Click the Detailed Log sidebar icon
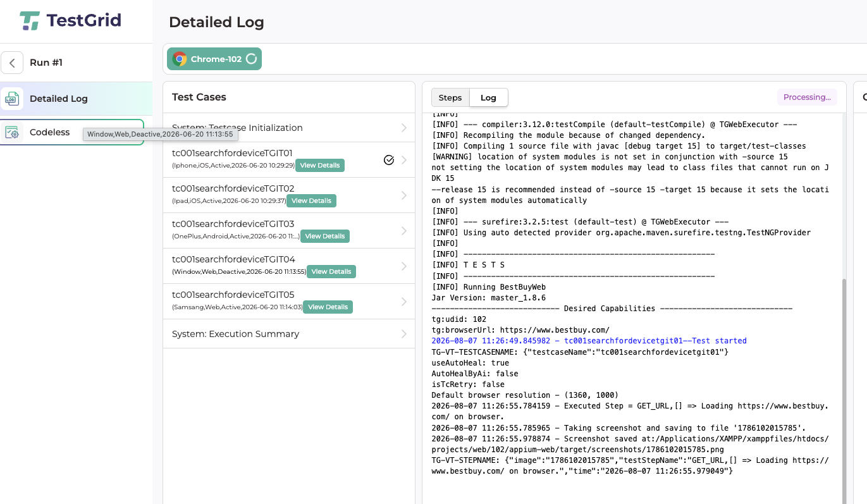Screen dimensions: 867x504 click(12, 99)
